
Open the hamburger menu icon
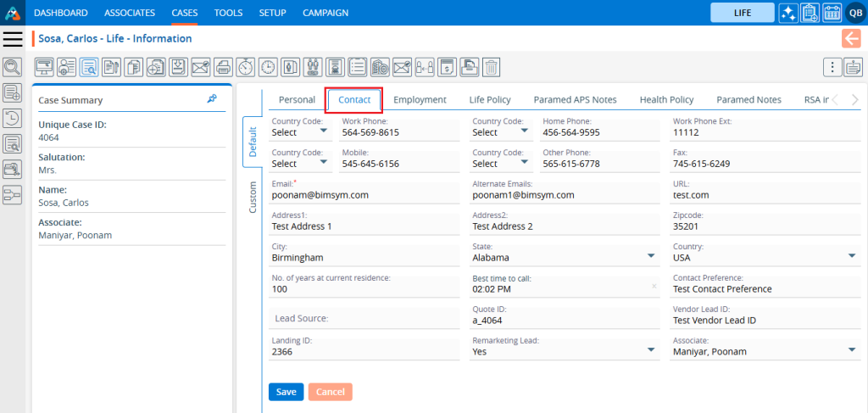[x=13, y=39]
